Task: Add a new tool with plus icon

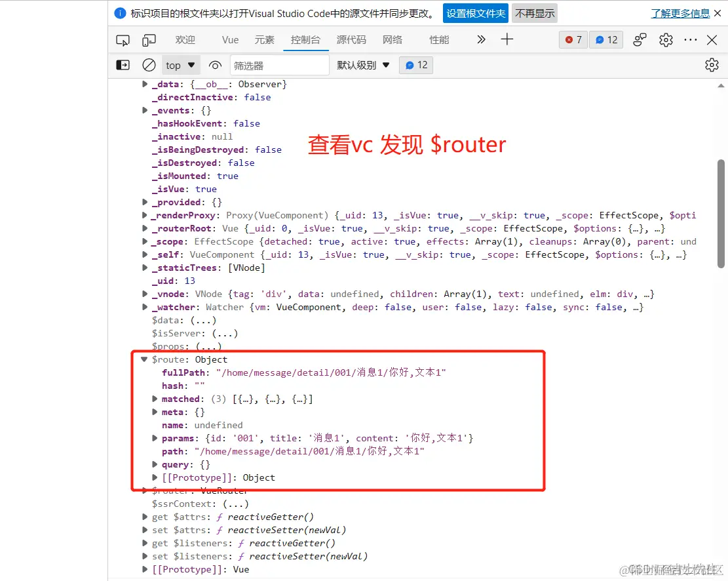Action: pos(507,39)
